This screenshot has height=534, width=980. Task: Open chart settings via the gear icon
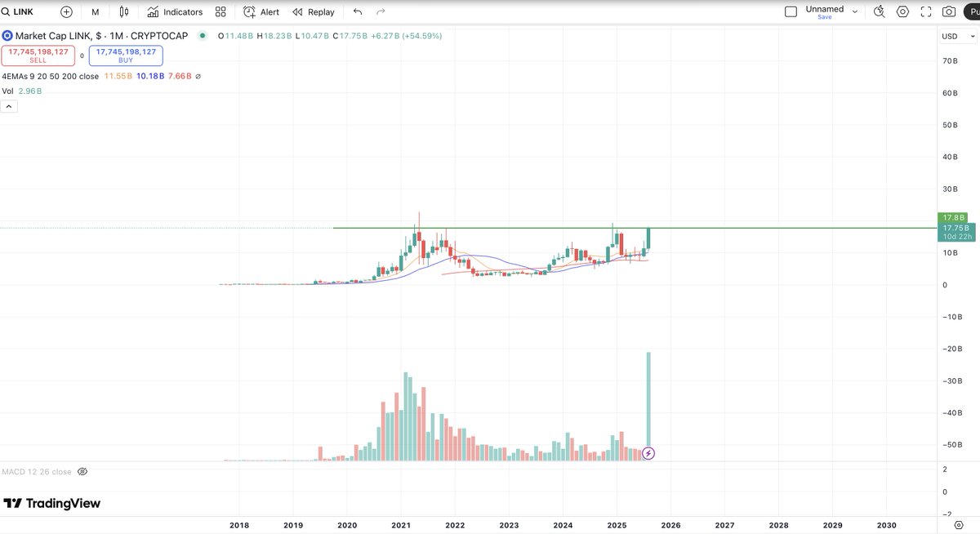(x=902, y=11)
